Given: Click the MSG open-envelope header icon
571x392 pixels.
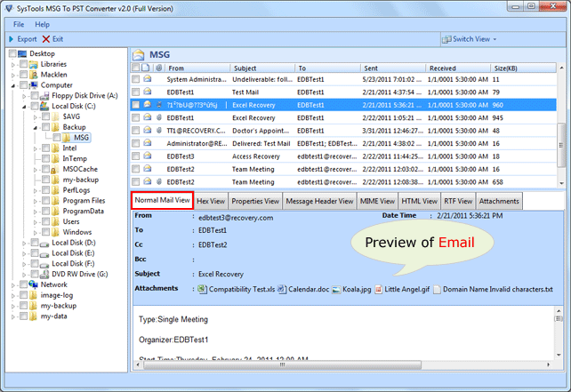Looking at the screenshot, I should pyautogui.click(x=139, y=54).
